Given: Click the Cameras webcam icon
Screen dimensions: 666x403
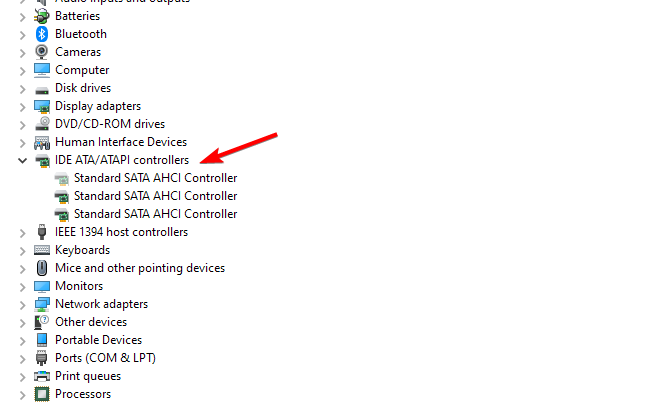Looking at the screenshot, I should click(42, 52).
